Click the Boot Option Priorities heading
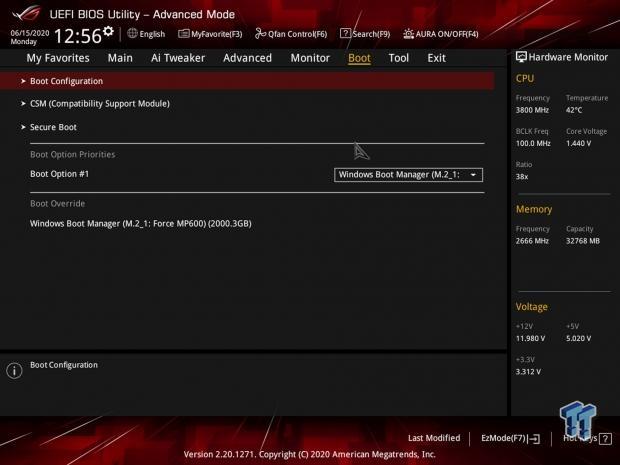This screenshot has width=620, height=465. (x=73, y=155)
